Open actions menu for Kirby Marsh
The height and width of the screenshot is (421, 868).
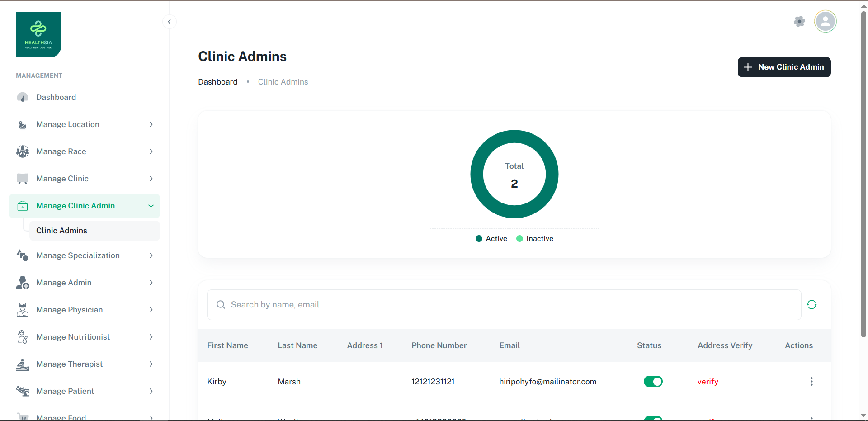tap(811, 382)
